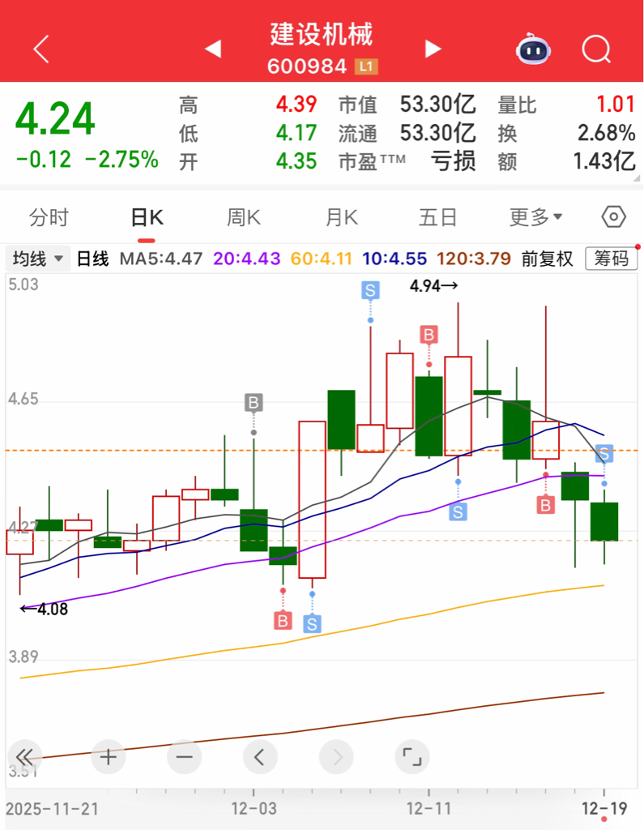Tap the 4.08 low price annotation
Image resolution: width=644 pixels, height=830 pixels.
click(44, 610)
